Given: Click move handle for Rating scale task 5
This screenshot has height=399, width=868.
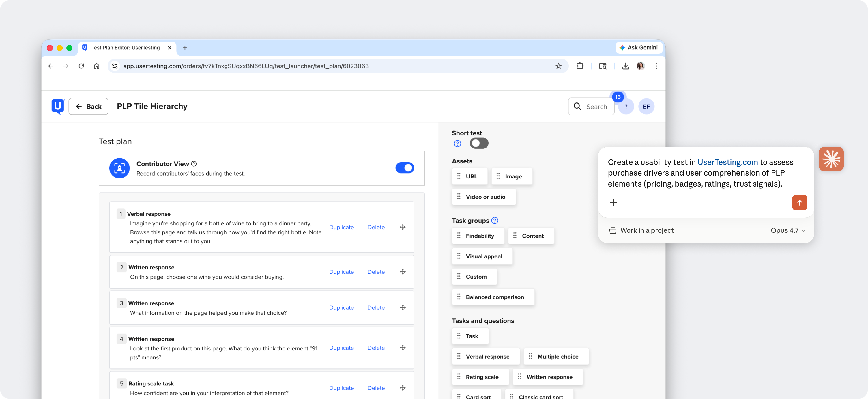Looking at the screenshot, I should click(x=403, y=388).
